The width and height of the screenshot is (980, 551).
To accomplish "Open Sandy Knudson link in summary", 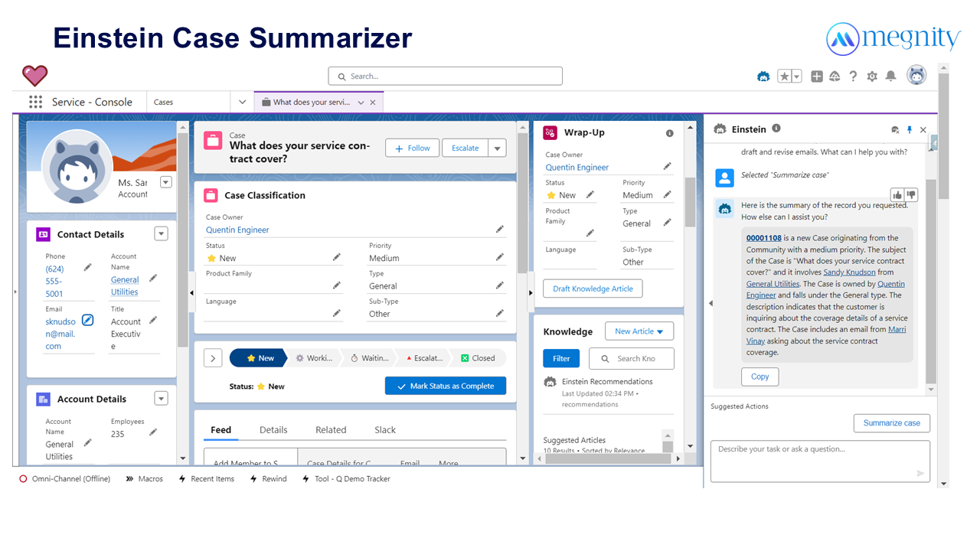I will (849, 272).
